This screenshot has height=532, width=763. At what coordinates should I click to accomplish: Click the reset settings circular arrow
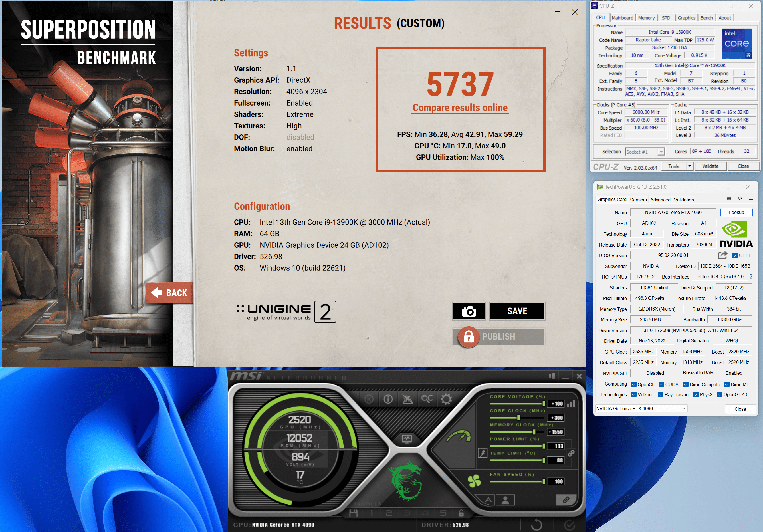click(536, 525)
